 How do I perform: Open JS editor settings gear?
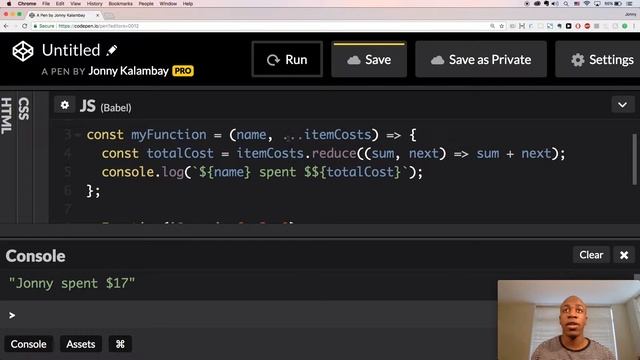pos(64,105)
